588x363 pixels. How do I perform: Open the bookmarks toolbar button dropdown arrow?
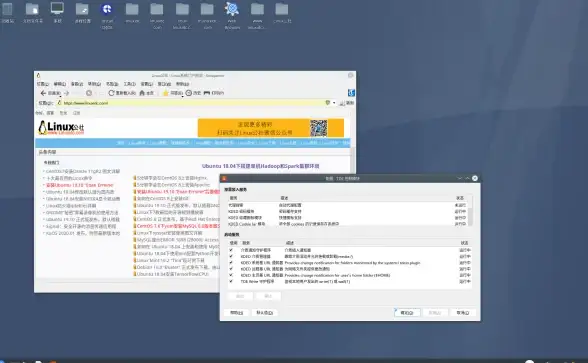pyautogui.click(x=183, y=96)
